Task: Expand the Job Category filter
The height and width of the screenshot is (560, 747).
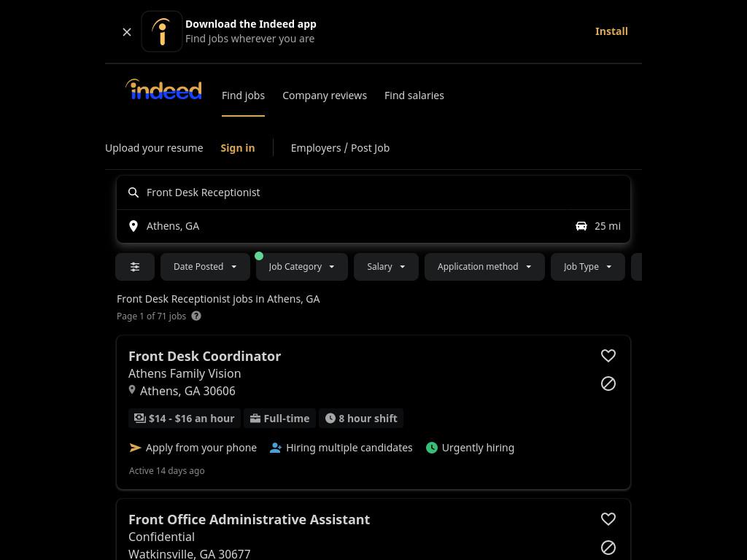Action: coord(302,267)
